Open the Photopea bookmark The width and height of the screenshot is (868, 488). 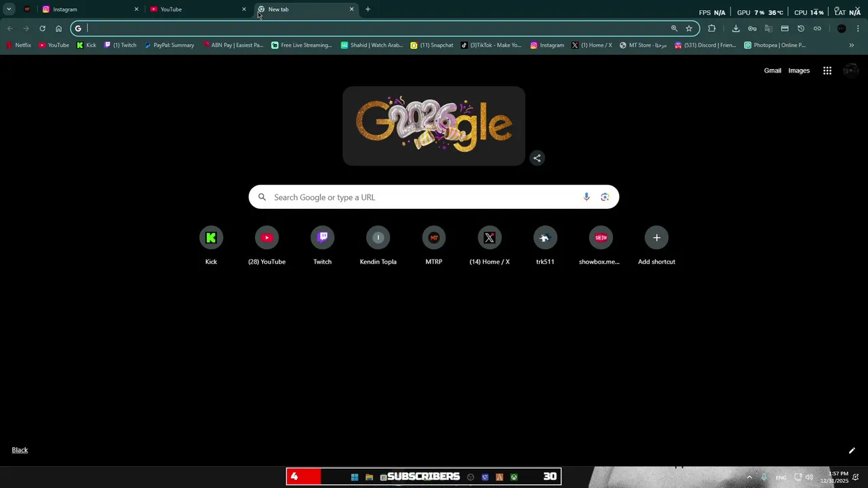coord(775,45)
